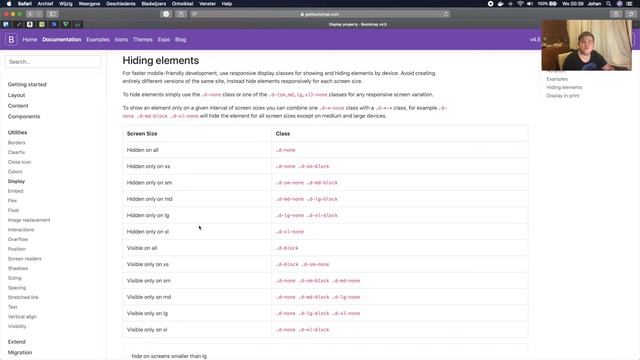This screenshot has width=640, height=360.
Task: Open the Colors utility page
Action: [x=15, y=171]
